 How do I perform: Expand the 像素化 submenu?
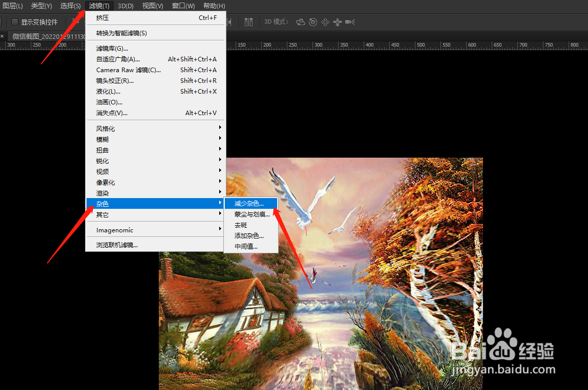click(156, 182)
